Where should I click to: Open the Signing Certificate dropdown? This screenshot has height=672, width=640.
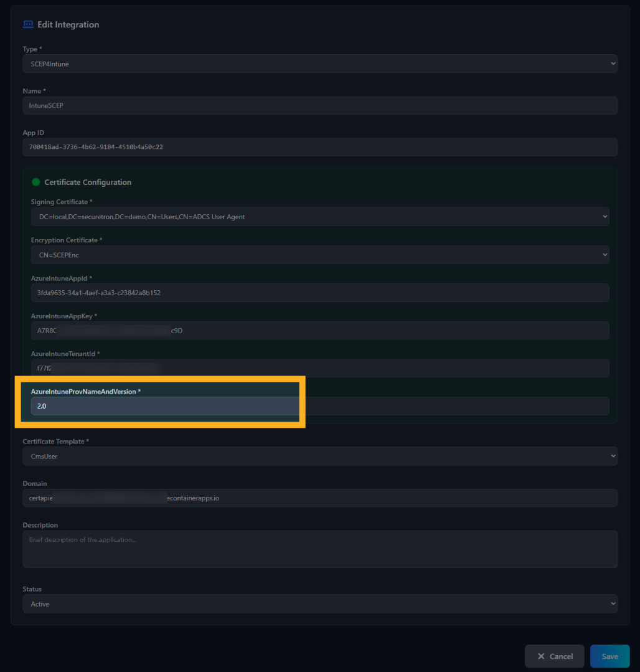[320, 216]
